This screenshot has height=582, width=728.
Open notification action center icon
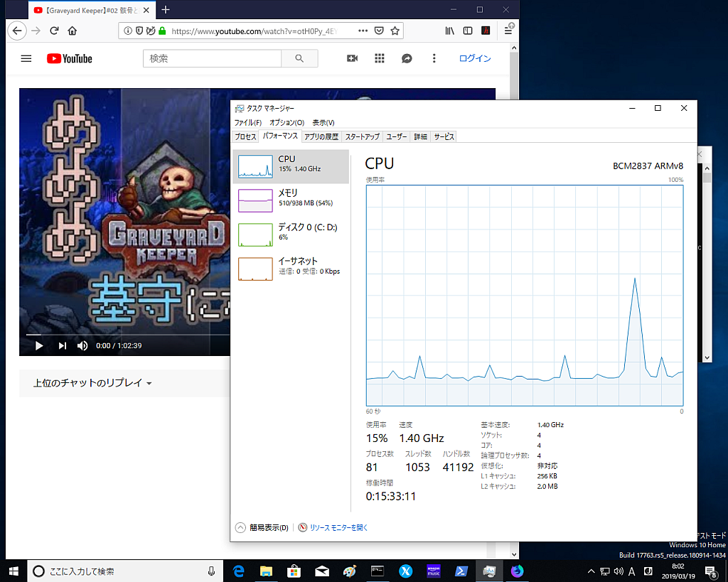tap(710, 572)
